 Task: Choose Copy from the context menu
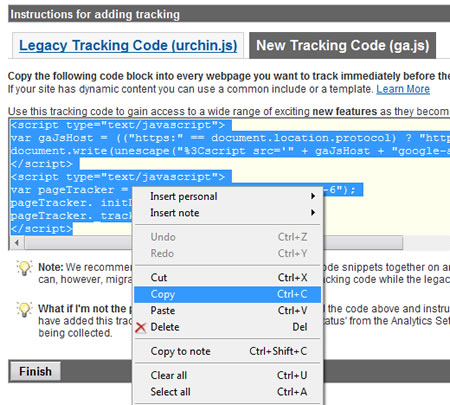(x=227, y=294)
